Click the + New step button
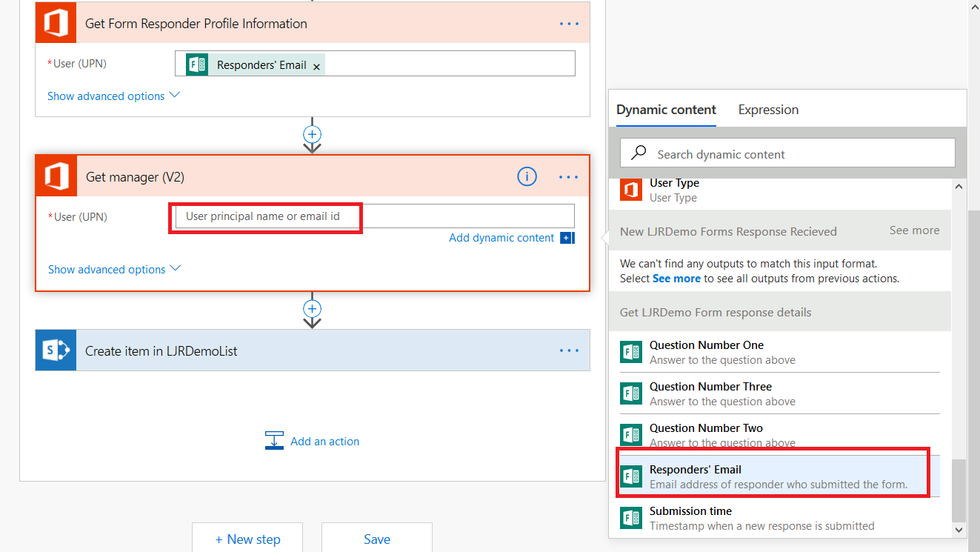980x552 pixels. pyautogui.click(x=247, y=539)
